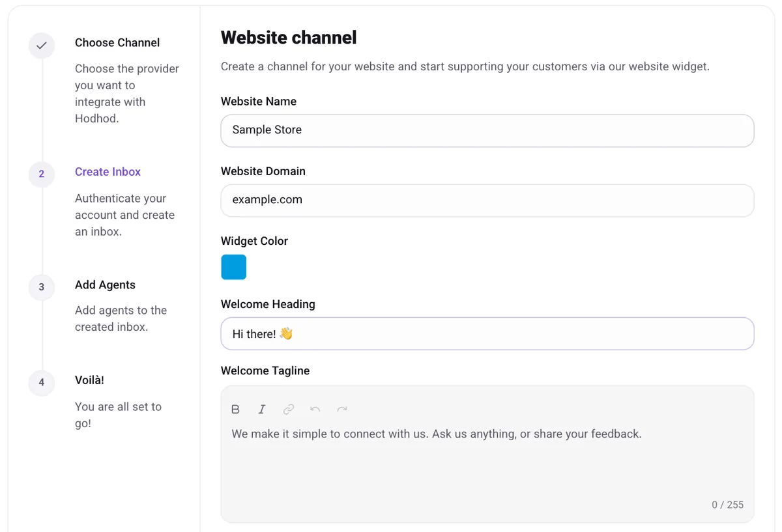782x532 pixels.
Task: Focus the Website Domain field
Action: [x=487, y=201]
